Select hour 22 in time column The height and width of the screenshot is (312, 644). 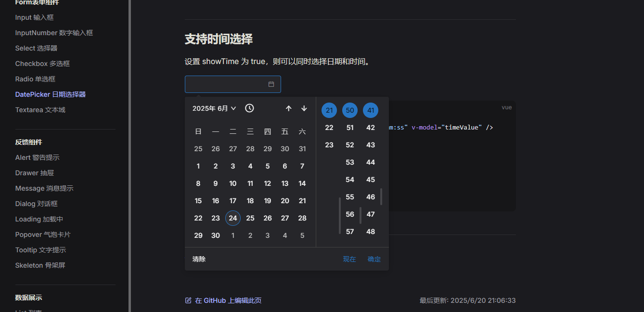pyautogui.click(x=329, y=128)
